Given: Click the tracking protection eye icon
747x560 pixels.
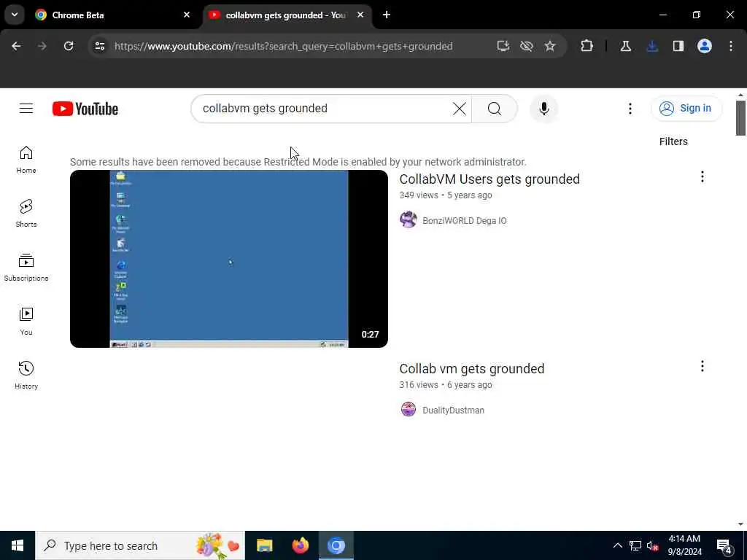Looking at the screenshot, I should [x=527, y=46].
